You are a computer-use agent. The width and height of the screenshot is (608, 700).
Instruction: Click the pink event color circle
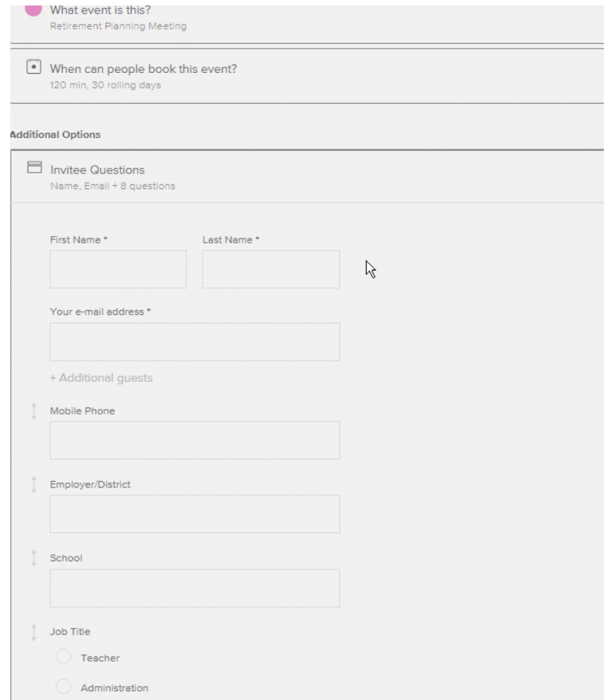tap(34, 10)
